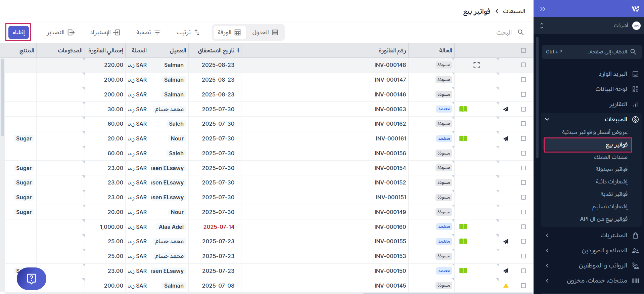Click the sent paper-plane icon for INV-000163
The width and height of the screenshot is (644, 294).
(x=506, y=109)
